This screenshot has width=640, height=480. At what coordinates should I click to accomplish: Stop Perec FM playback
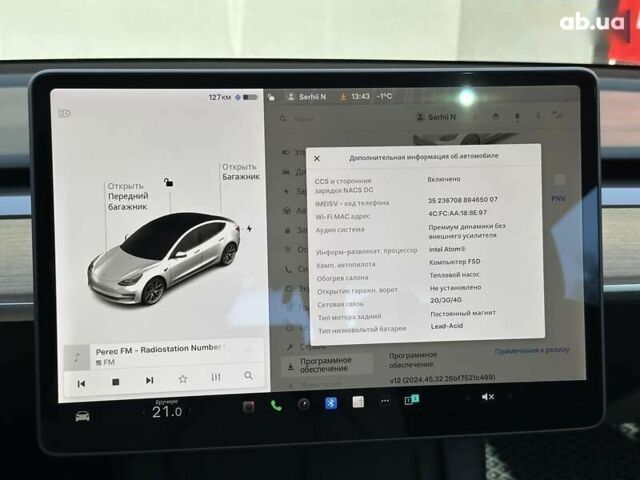[116, 382]
